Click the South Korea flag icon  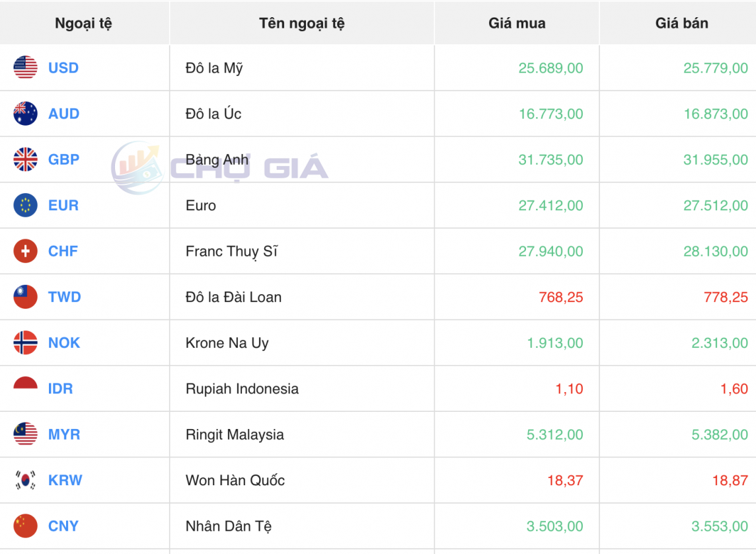25,480
